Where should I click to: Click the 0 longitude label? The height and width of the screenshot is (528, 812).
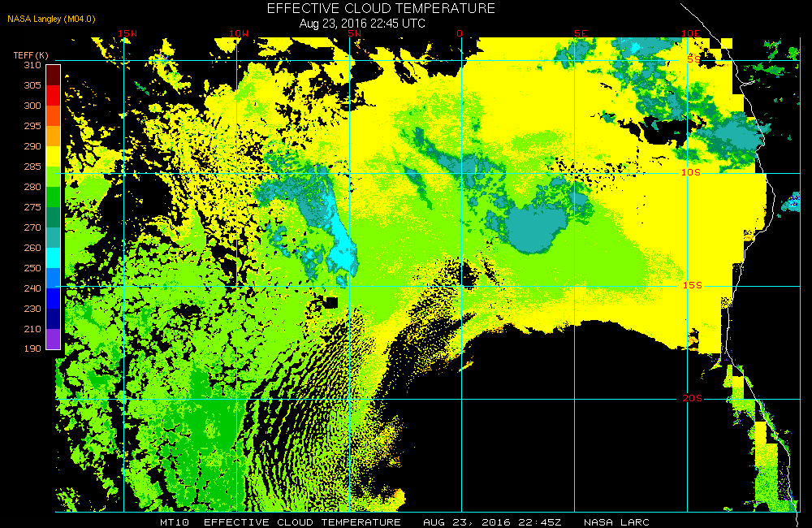460,33
